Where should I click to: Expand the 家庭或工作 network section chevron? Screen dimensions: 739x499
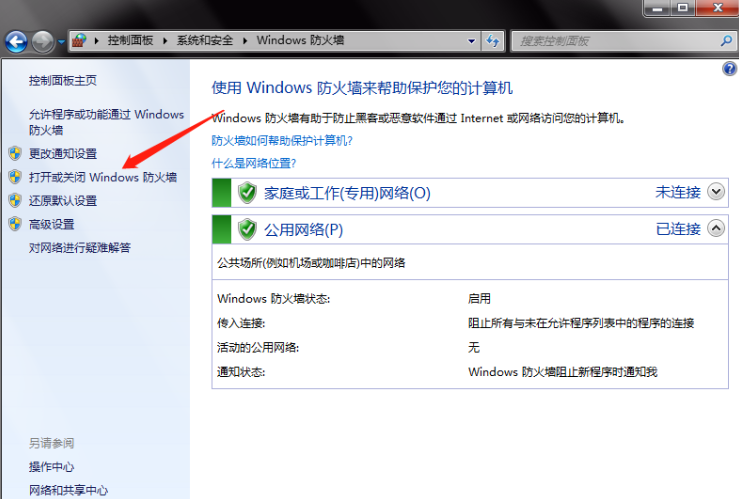(716, 192)
